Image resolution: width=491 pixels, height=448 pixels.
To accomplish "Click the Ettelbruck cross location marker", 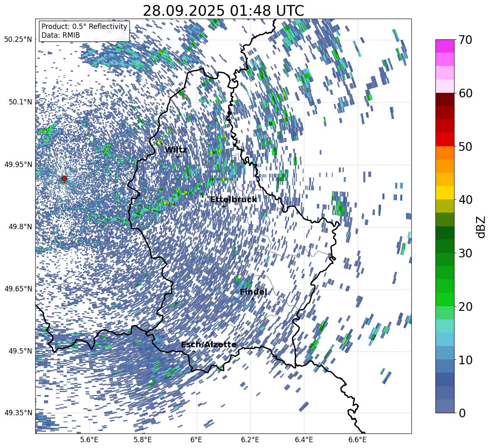I will (x=224, y=206).
